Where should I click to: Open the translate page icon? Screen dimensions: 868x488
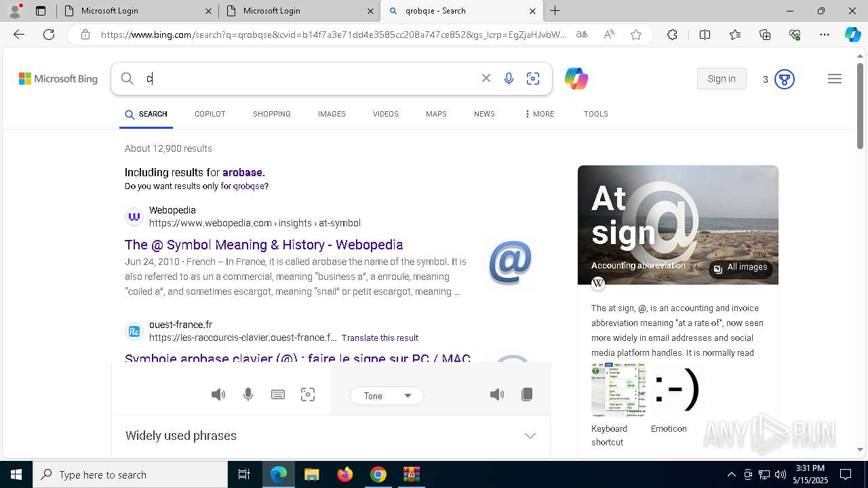[582, 35]
